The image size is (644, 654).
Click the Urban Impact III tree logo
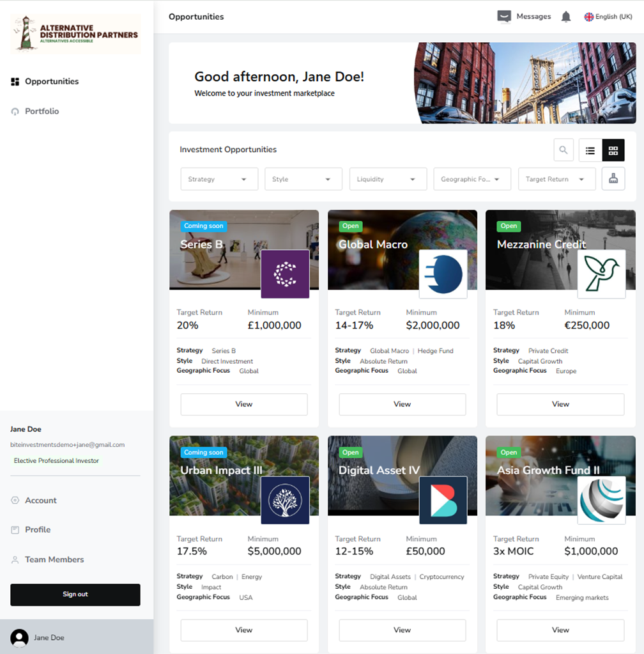pos(285,500)
